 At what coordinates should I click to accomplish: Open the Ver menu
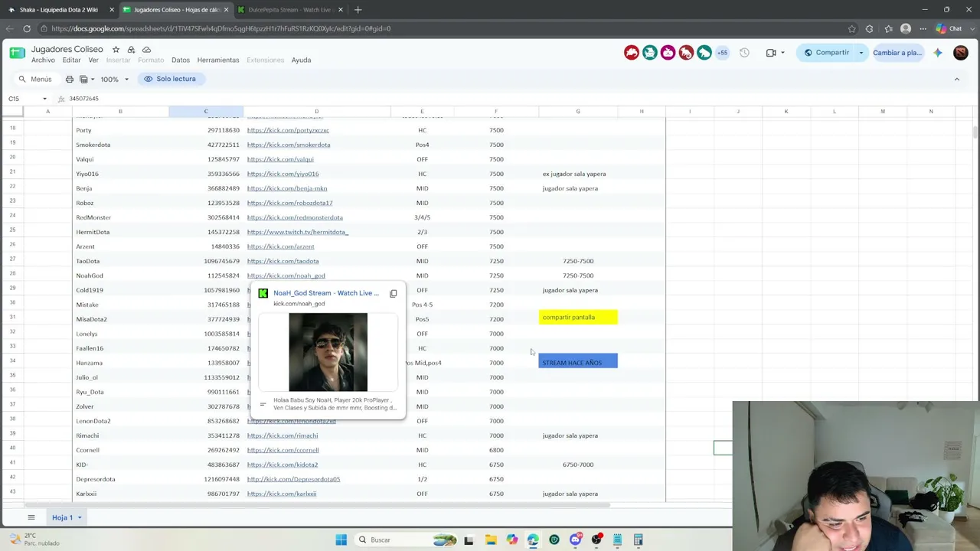pos(93,60)
